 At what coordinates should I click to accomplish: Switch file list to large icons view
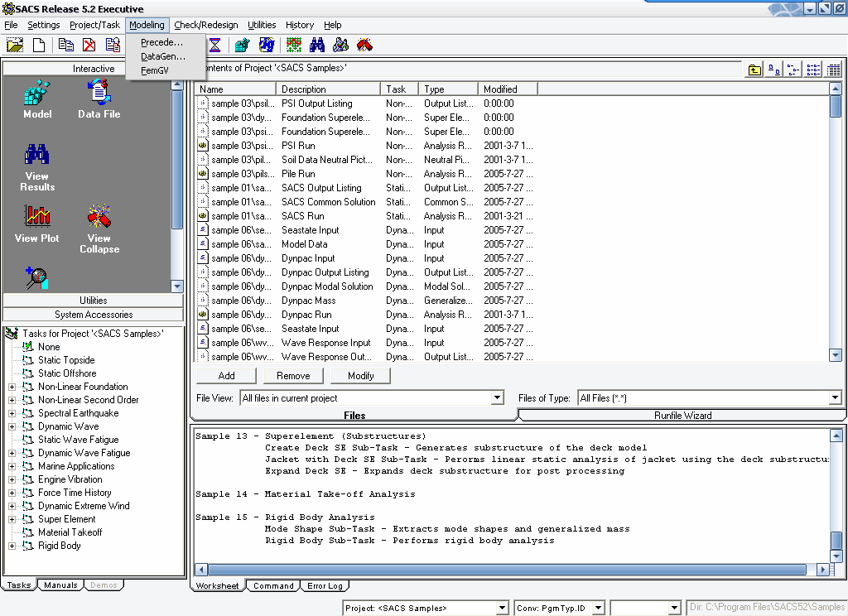774,70
